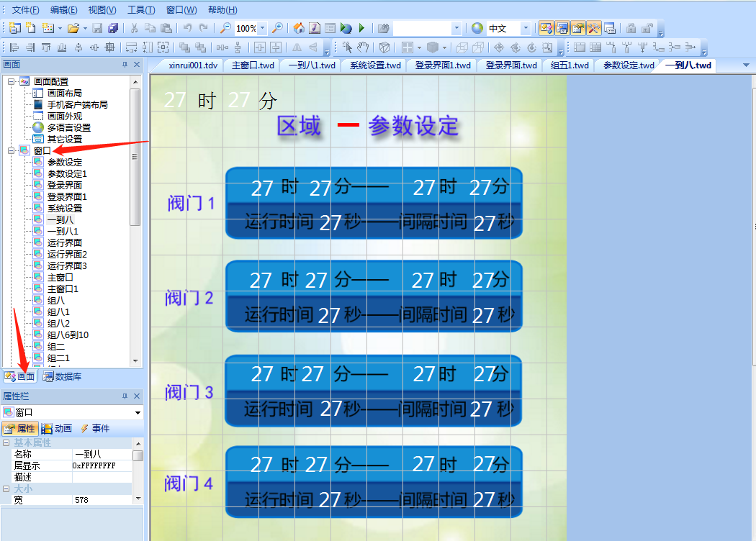Click the 名称 property value field
The width and height of the screenshot is (756, 541).
[102, 455]
